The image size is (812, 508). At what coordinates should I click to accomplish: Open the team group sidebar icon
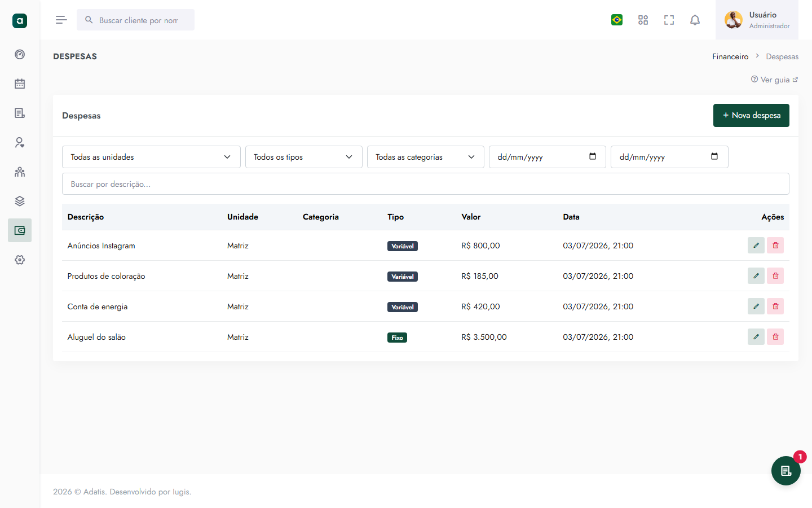pos(20,172)
